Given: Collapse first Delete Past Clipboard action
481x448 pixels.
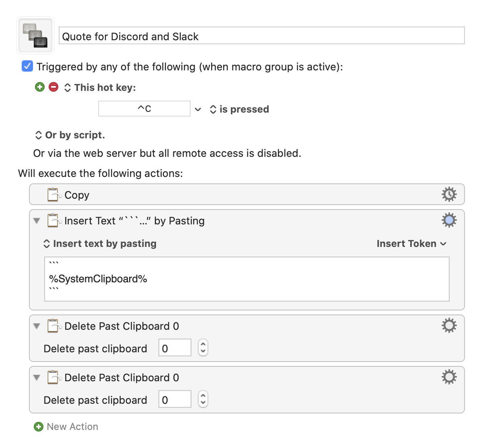Looking at the screenshot, I should pos(37,326).
